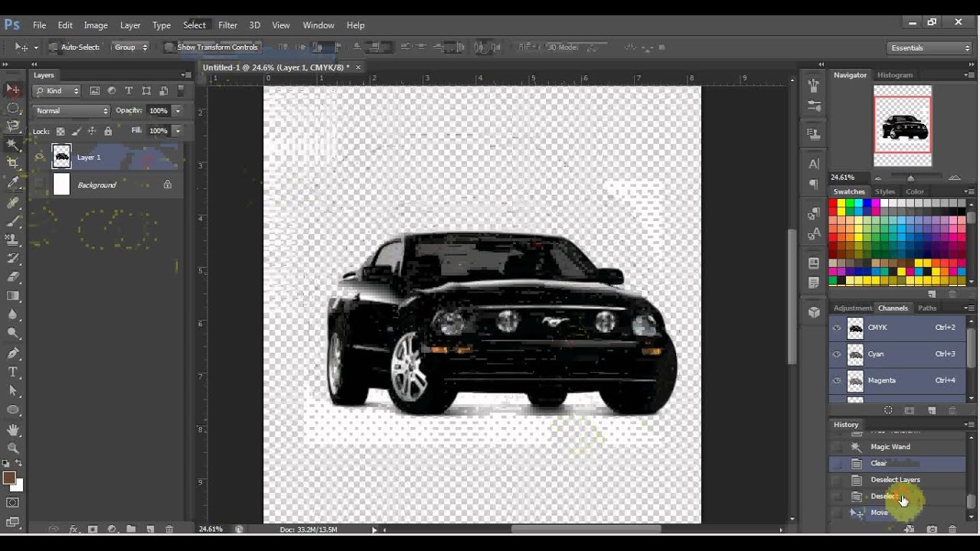Viewport: 980px width, 551px height.
Task: Toggle Quick Mask mode icon
Action: coord(13,503)
